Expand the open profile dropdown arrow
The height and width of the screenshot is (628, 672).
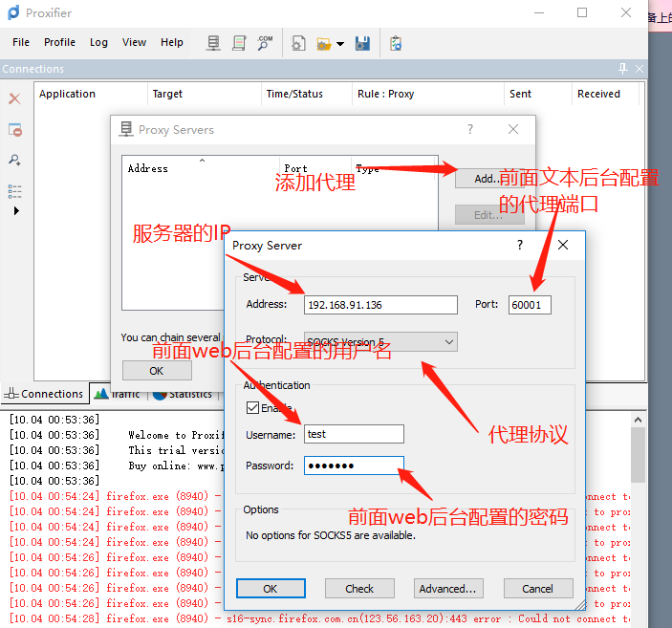pos(340,44)
